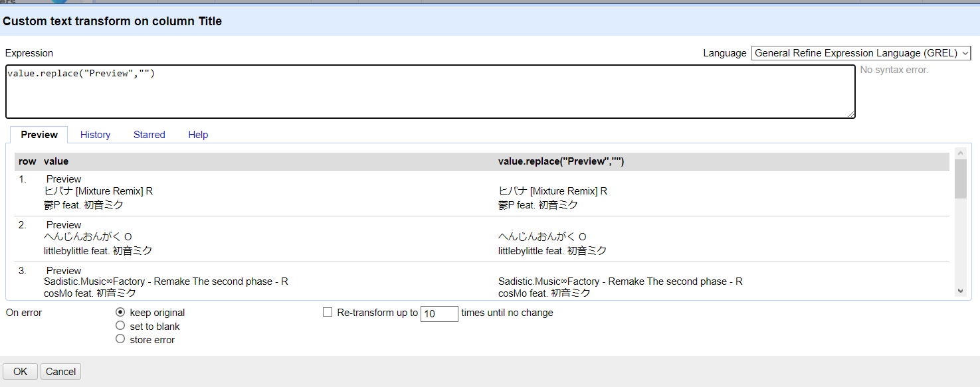Select the "keep original" error option
This screenshot has width=980, height=387.
coord(120,312)
